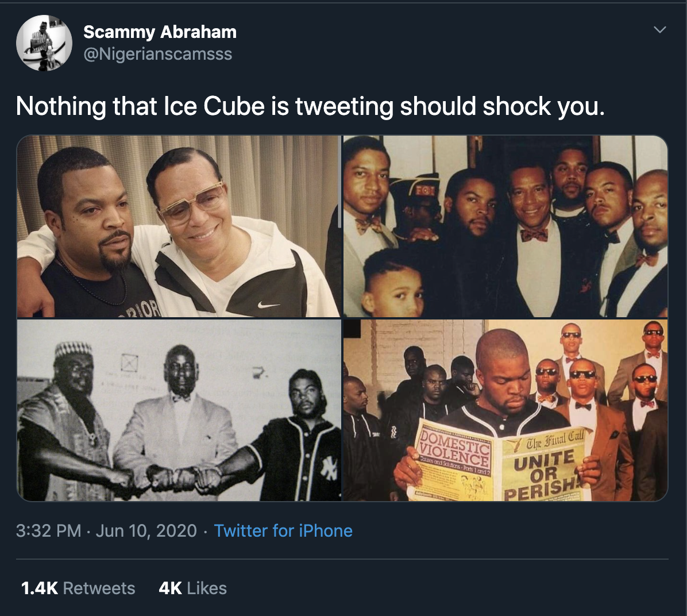The width and height of the screenshot is (687, 616).
Task: View the 1.4K Retweets list
Action: click(78, 588)
